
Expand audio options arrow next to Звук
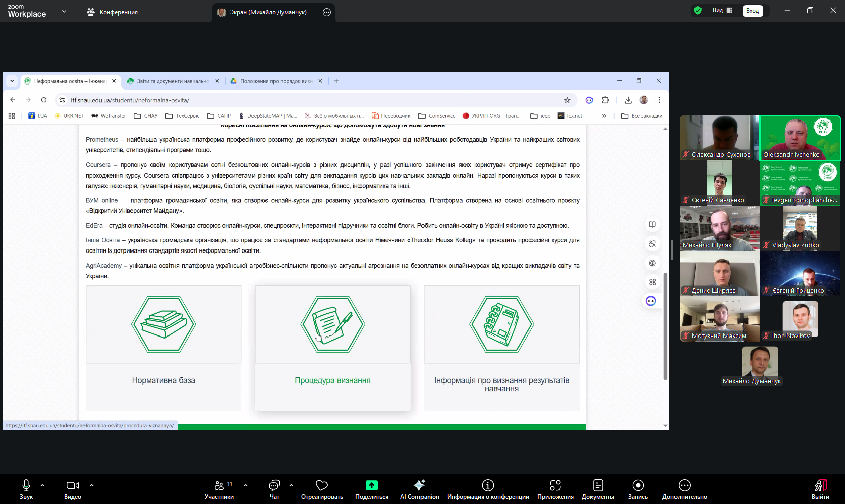pyautogui.click(x=42, y=485)
